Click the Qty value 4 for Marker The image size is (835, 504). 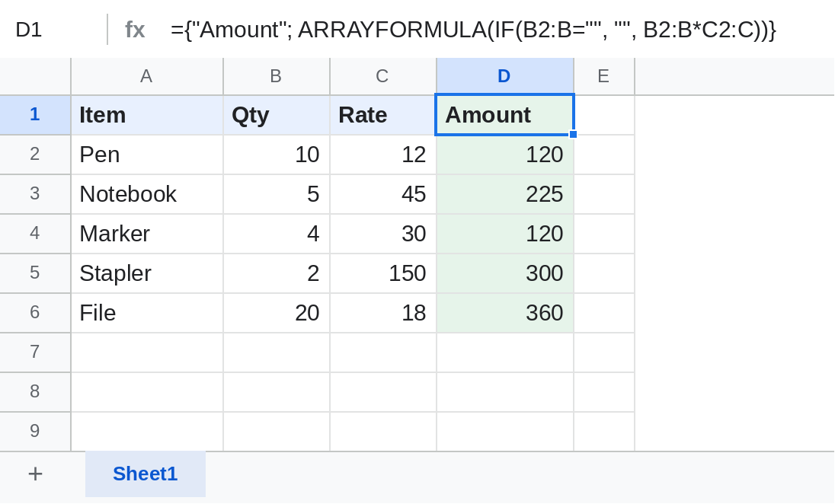click(x=277, y=234)
